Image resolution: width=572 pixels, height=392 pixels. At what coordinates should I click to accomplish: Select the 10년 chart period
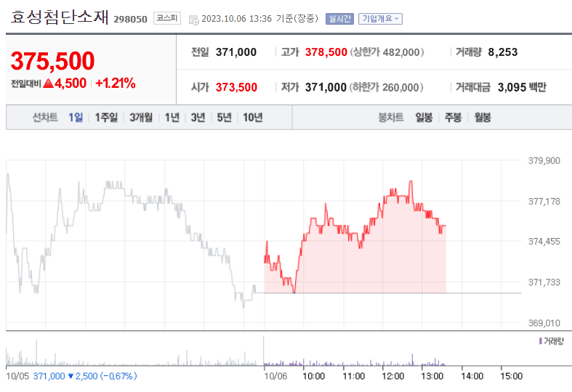pos(253,118)
